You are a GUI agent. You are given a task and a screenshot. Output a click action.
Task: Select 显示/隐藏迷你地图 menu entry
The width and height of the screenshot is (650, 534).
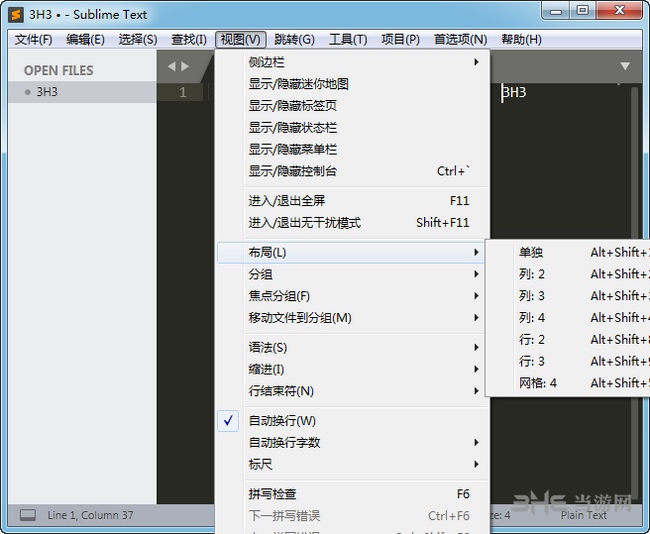(350, 84)
